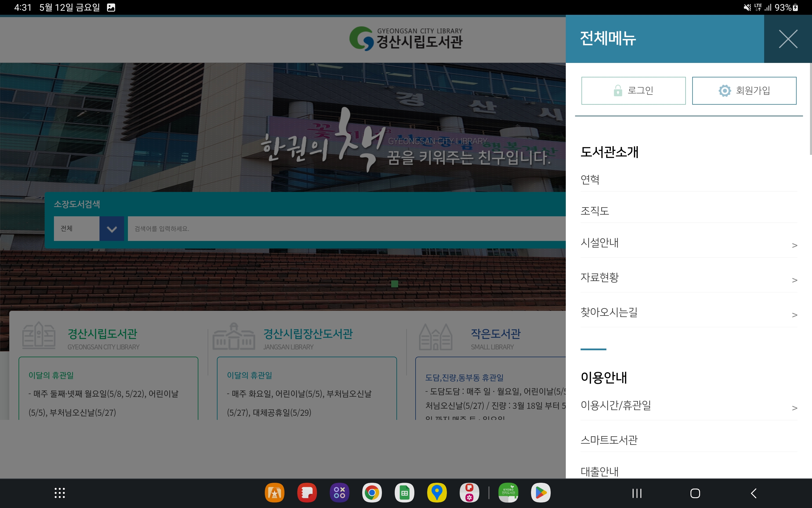Launch Google Sheets from taskbar
812x508 pixels.
point(404,493)
